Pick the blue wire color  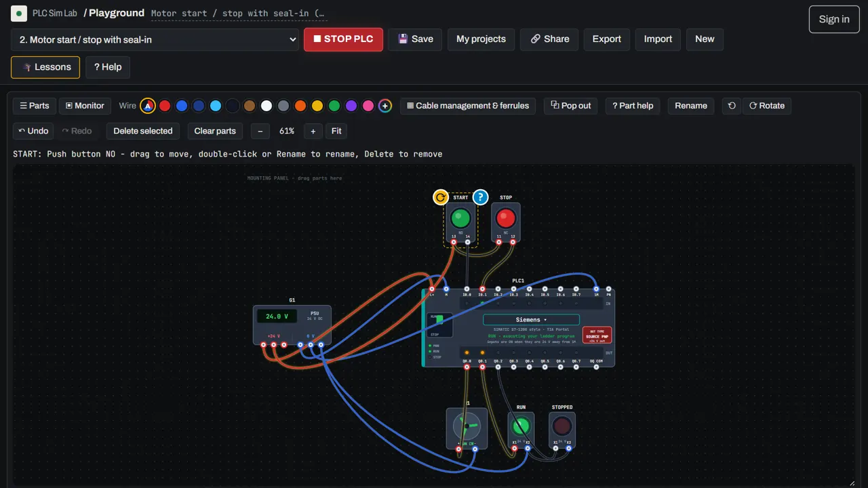pos(182,106)
